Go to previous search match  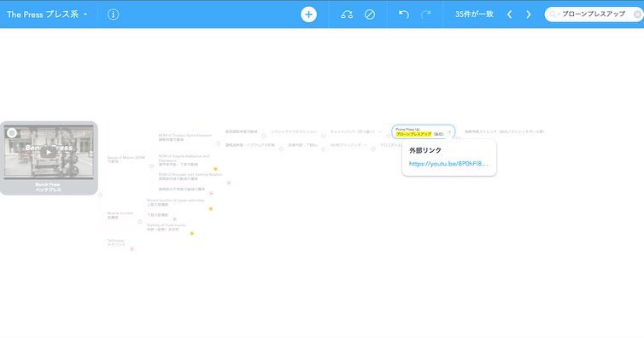coord(509,15)
